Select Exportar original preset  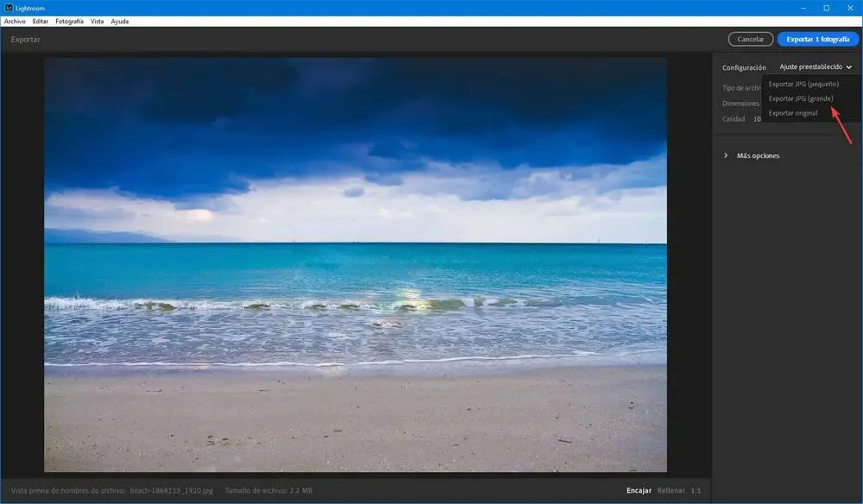point(793,113)
